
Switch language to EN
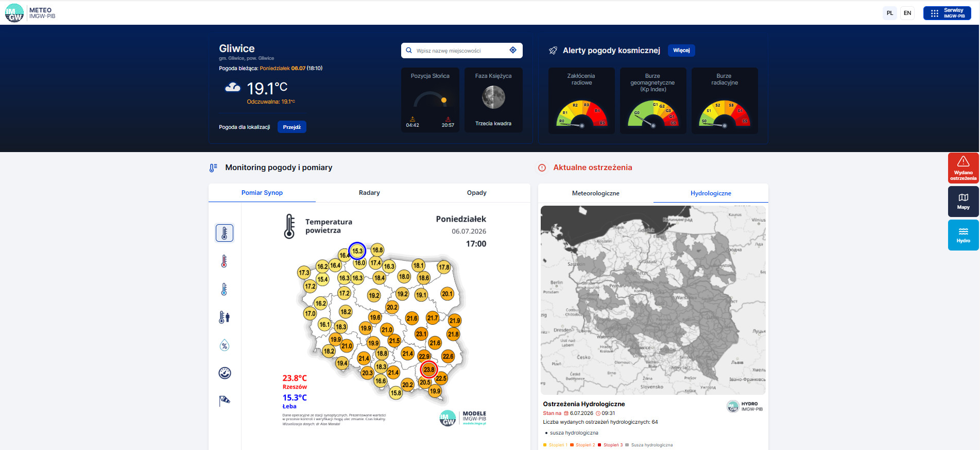[x=907, y=13]
